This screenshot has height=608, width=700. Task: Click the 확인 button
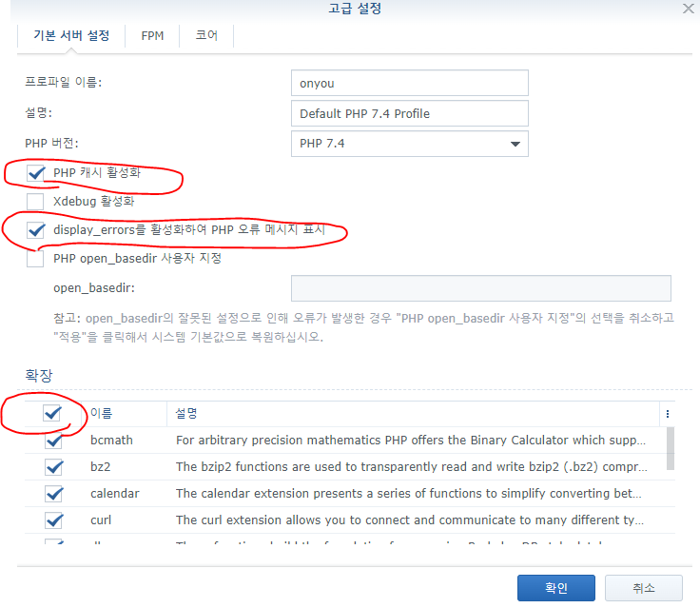pos(555,588)
